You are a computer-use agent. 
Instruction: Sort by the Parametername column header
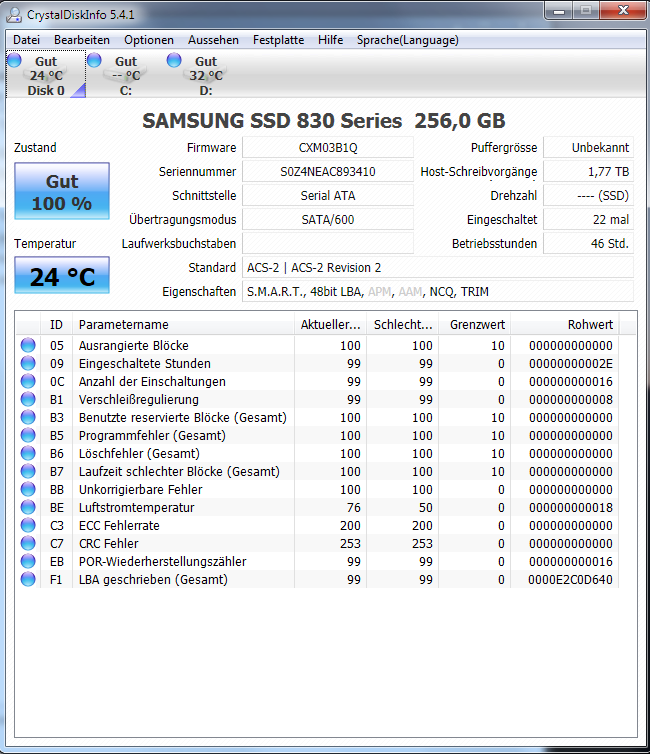pyautogui.click(x=183, y=325)
